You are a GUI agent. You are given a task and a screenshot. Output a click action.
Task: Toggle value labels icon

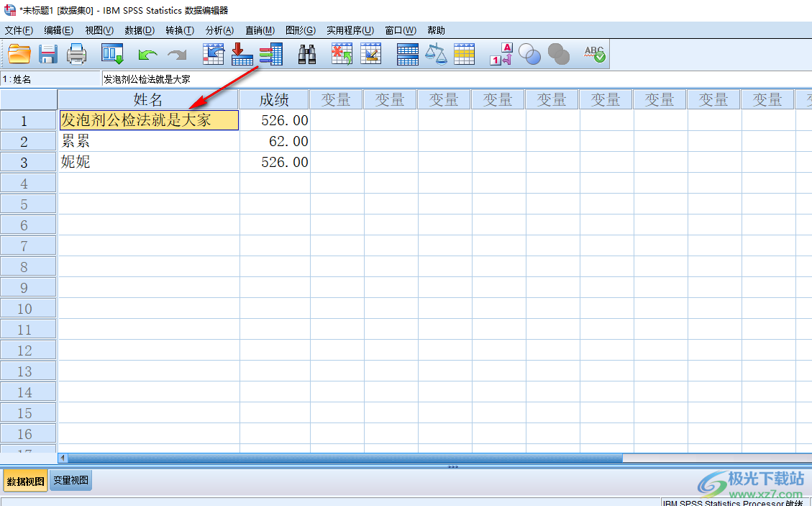point(501,54)
